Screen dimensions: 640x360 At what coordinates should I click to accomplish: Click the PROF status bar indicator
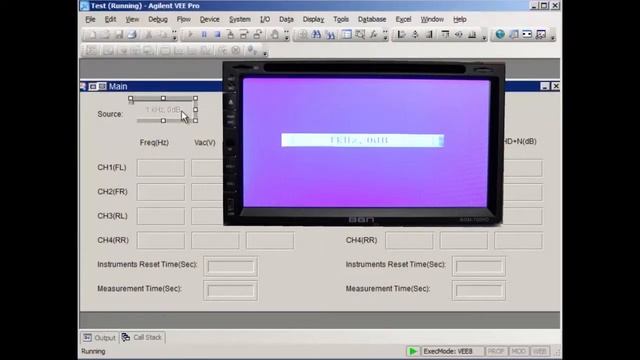pyautogui.click(x=496, y=351)
